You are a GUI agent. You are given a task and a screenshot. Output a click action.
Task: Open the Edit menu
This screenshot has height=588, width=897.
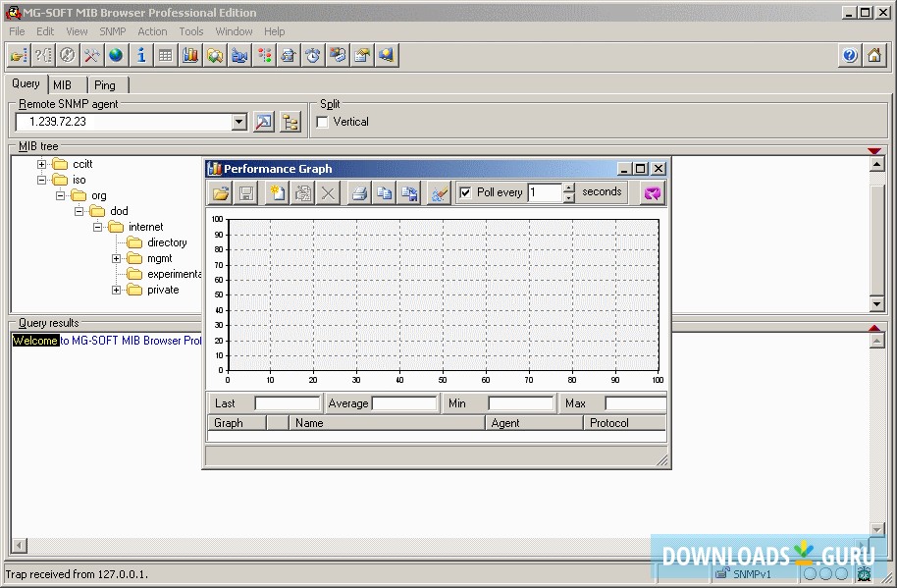pos(45,31)
